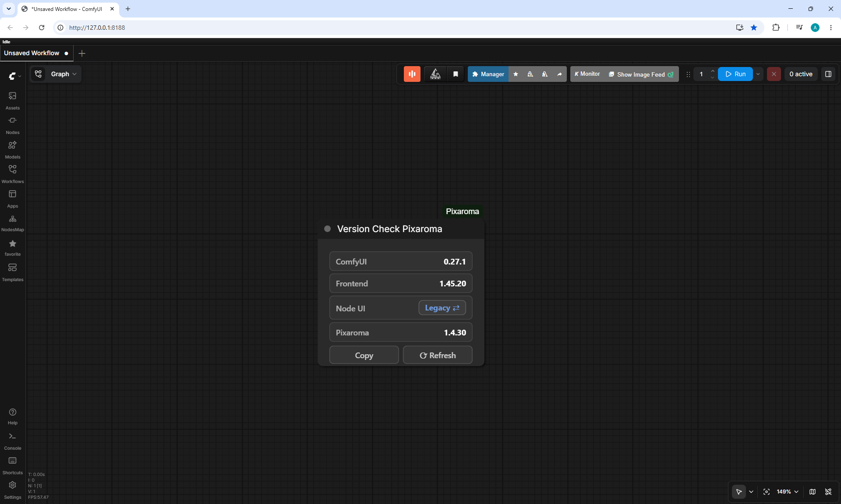Click the Pixaroma 1.4.30 version row
Screen dimensions: 841x504
click(x=401, y=332)
